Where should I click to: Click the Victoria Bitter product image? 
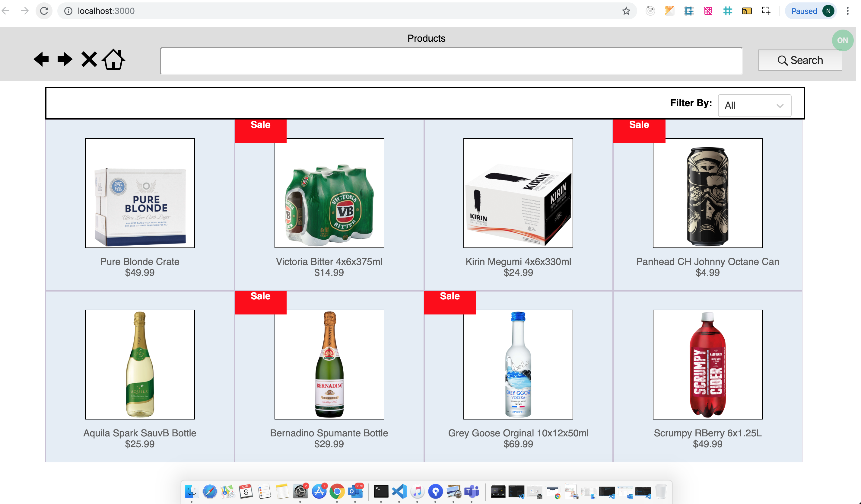click(329, 193)
